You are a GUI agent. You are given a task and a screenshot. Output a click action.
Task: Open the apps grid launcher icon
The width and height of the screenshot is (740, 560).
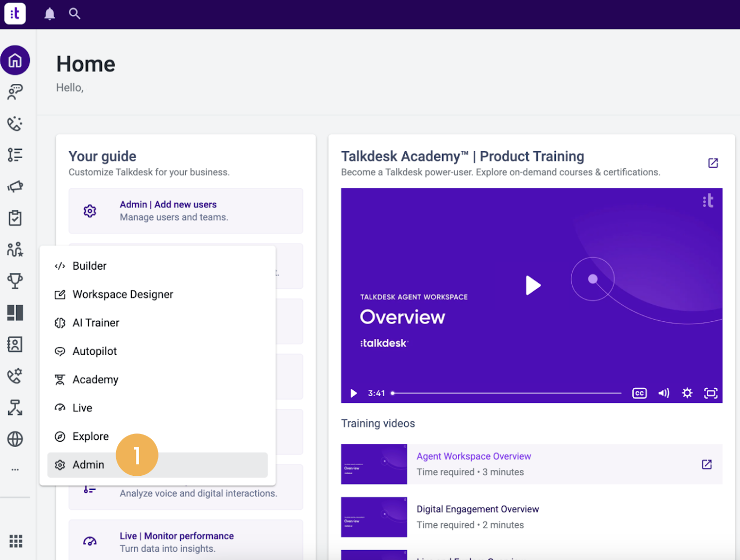pos(16,541)
